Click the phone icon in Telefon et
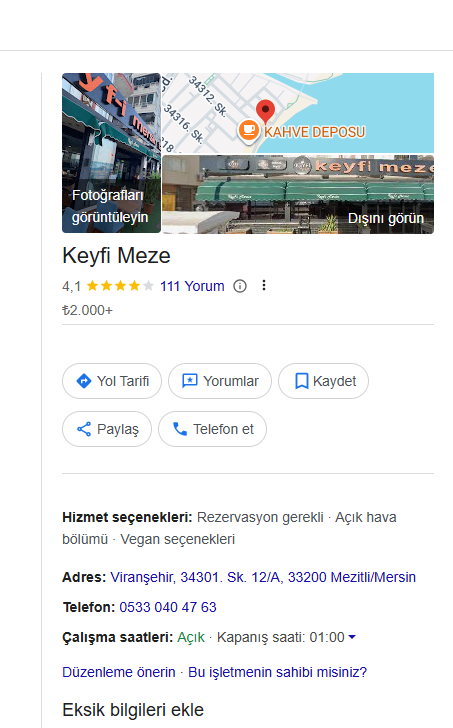Viewport: 453px width, 728px height. click(180, 429)
